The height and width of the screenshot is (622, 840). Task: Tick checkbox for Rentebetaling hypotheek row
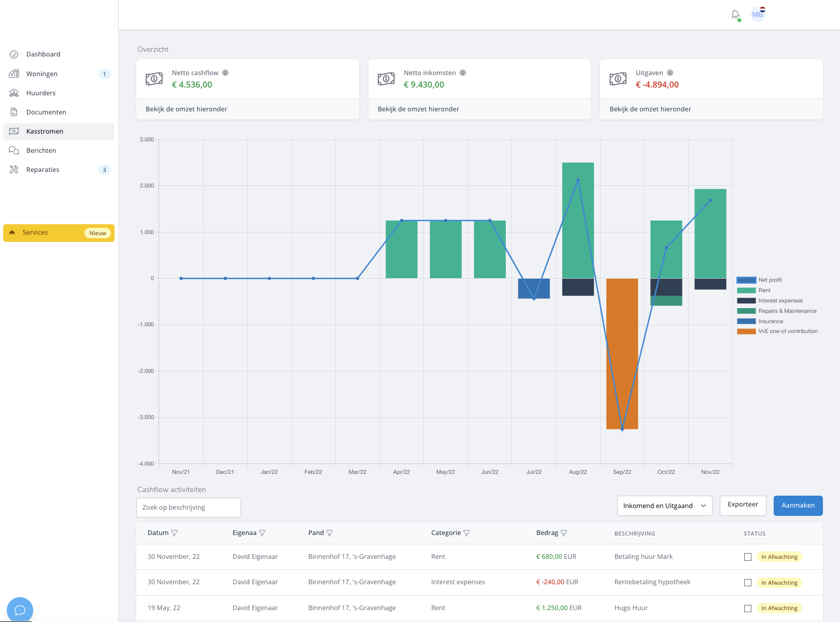(x=748, y=583)
